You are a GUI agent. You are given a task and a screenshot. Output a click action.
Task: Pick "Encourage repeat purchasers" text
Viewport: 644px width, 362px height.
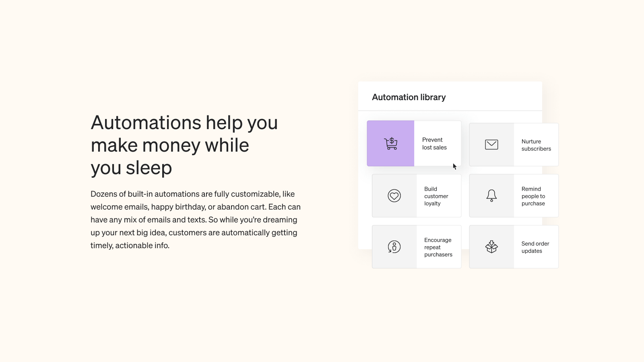pyautogui.click(x=438, y=247)
